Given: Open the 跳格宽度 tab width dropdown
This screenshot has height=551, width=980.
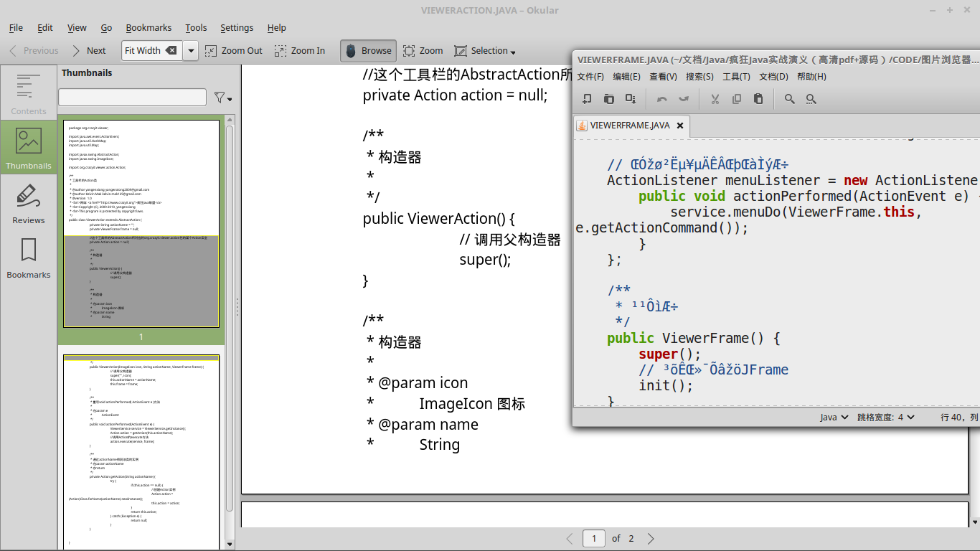Looking at the screenshot, I should (886, 417).
